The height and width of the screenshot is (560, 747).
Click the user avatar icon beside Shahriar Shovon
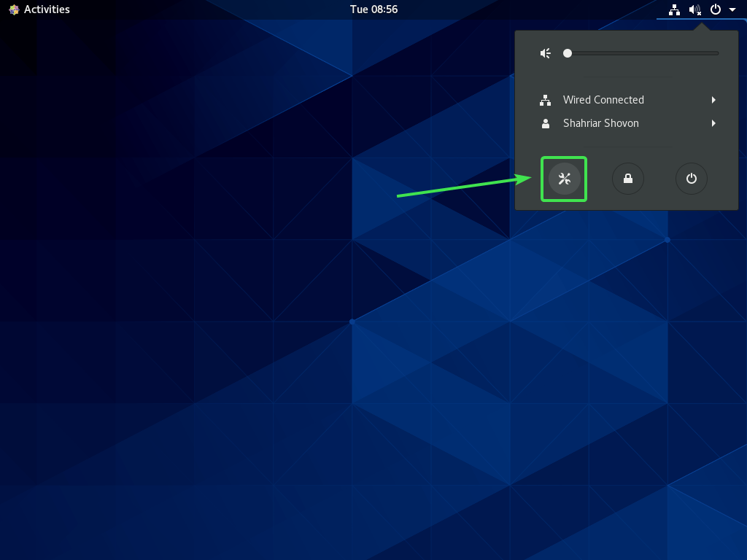545,123
